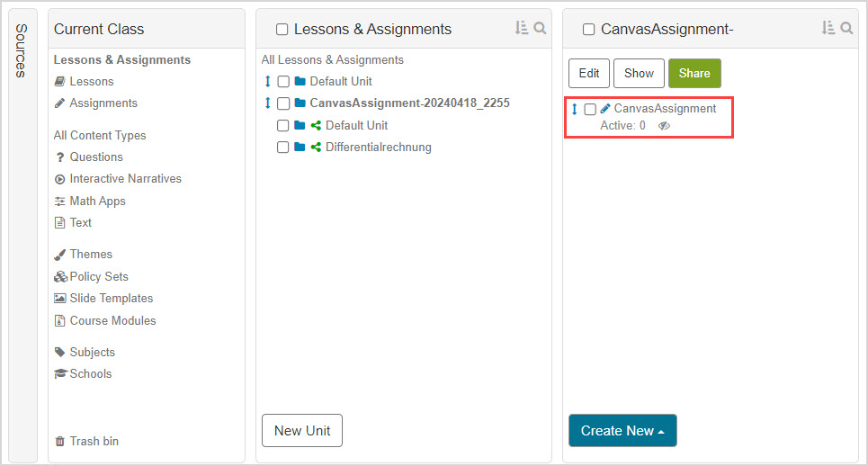Open the Create New dropdown
The width and height of the screenshot is (868, 466).
(622, 431)
